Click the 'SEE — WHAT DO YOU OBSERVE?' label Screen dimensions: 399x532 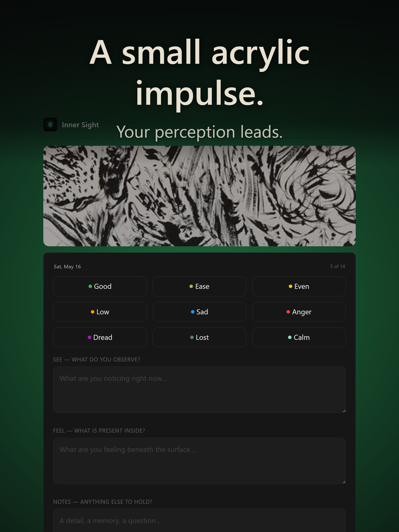coord(96,359)
